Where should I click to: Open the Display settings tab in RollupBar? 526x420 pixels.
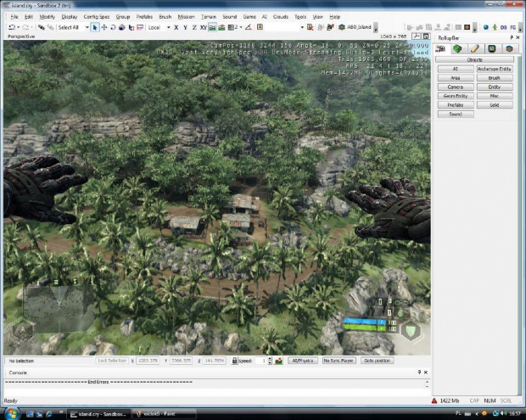point(492,48)
